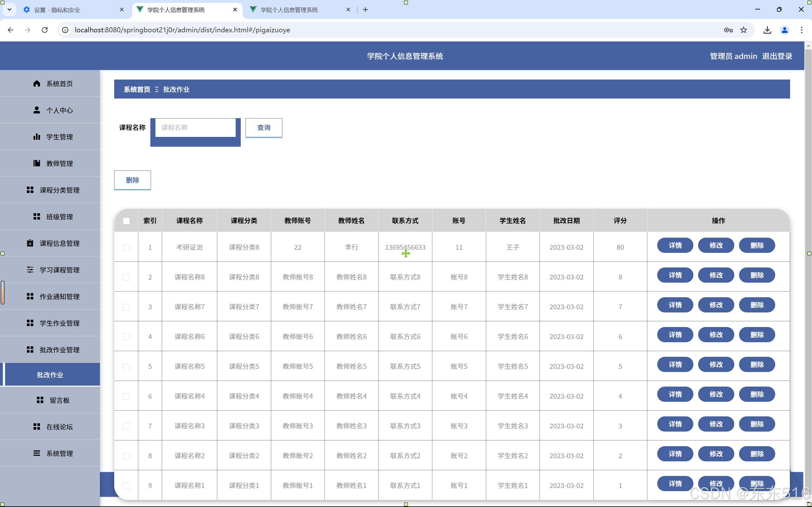Toggle the select-all checkbox in table header

click(x=126, y=221)
